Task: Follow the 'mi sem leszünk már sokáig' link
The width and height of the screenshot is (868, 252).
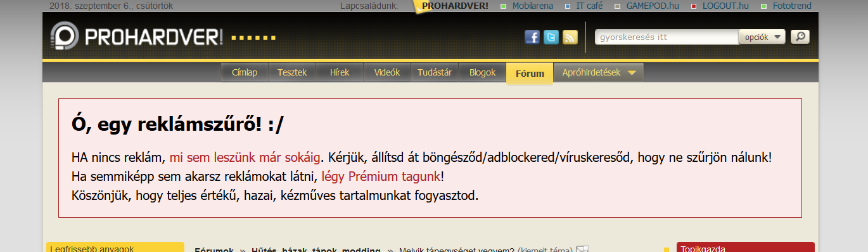Action: tap(245, 157)
